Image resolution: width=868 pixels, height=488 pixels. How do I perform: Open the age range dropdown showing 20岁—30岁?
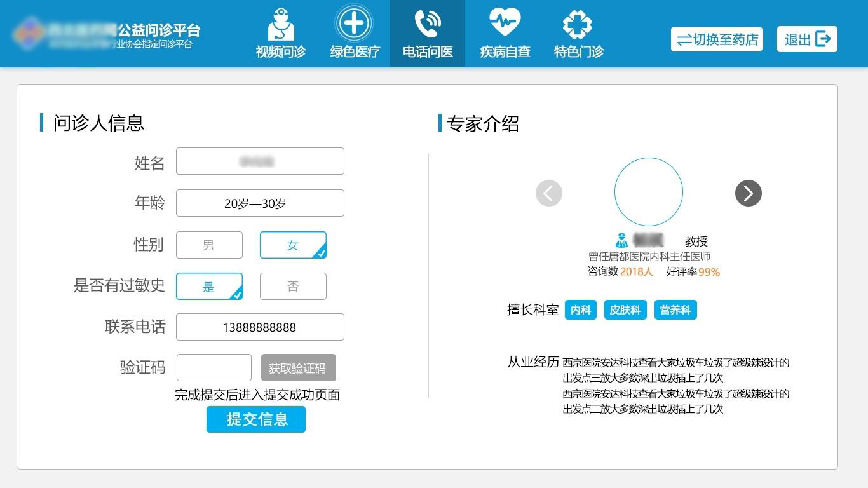point(260,203)
